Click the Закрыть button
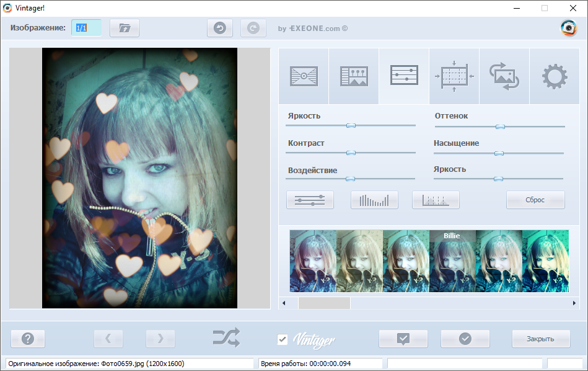 542,339
